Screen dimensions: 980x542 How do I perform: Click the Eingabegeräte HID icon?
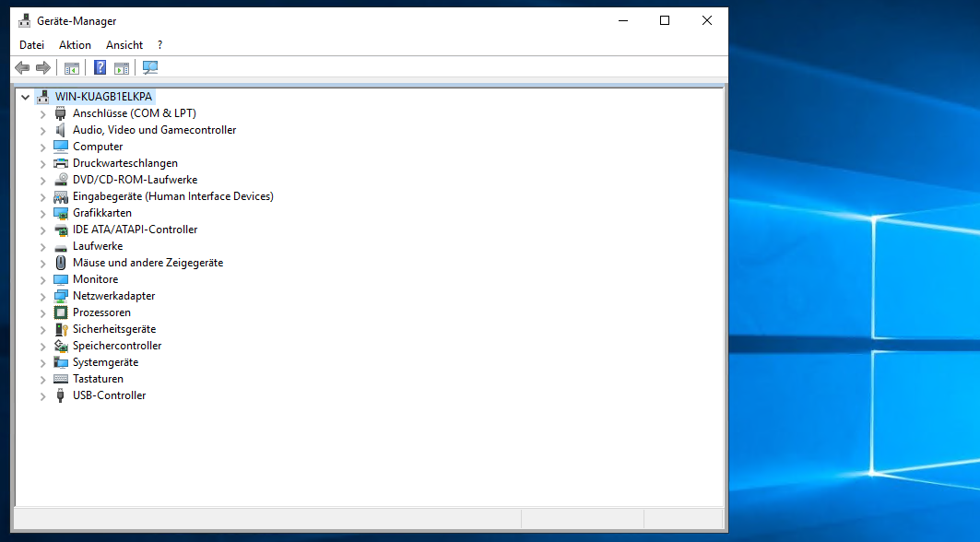[61, 196]
